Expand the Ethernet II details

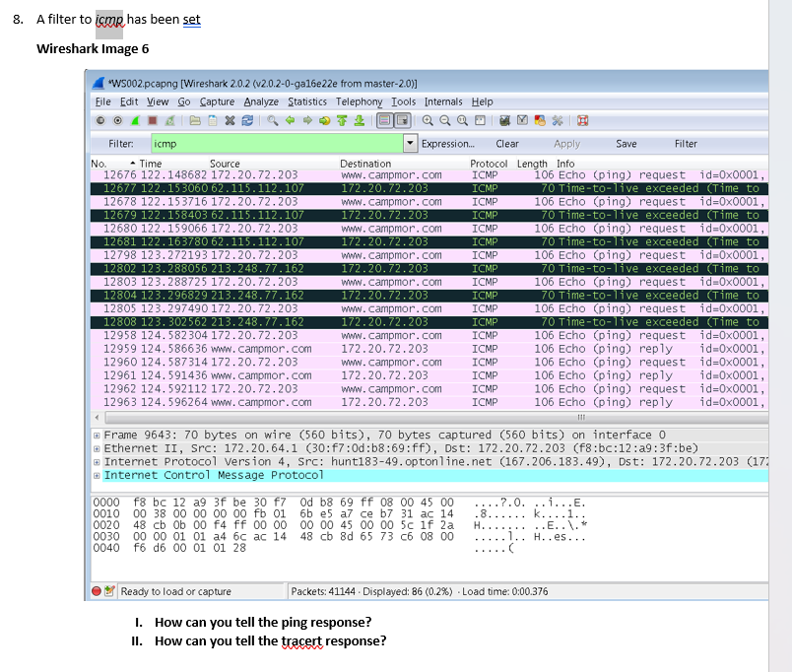(97, 447)
